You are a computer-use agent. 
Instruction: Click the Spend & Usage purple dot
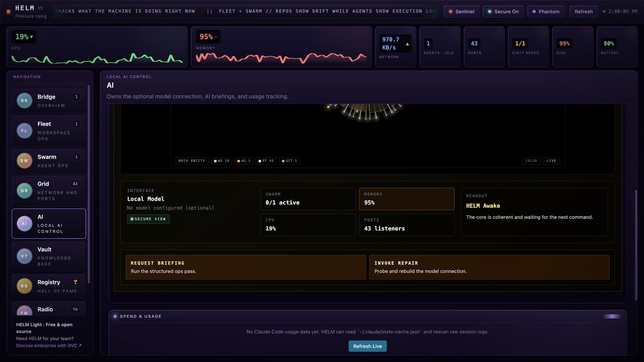115,316
